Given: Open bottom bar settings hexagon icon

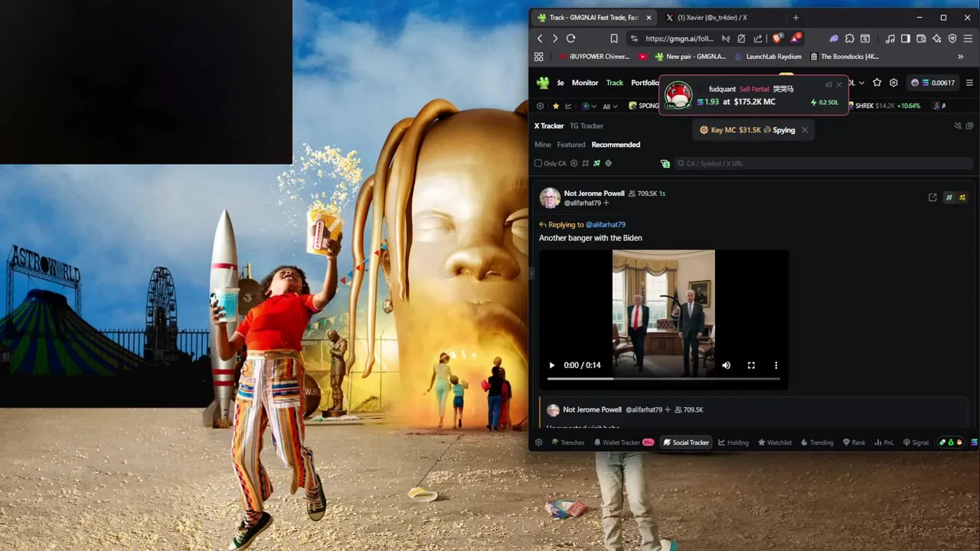Looking at the screenshot, I should (539, 442).
